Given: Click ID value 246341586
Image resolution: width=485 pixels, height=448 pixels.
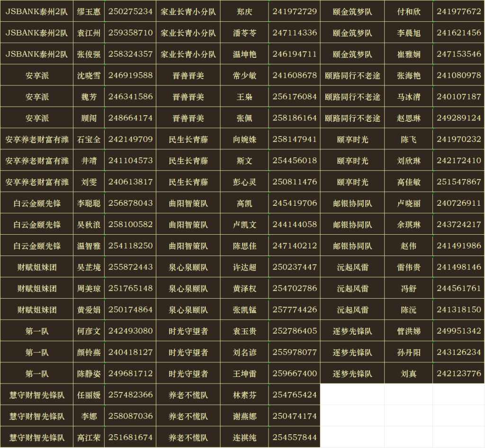Looking at the screenshot, I should (x=130, y=97).
